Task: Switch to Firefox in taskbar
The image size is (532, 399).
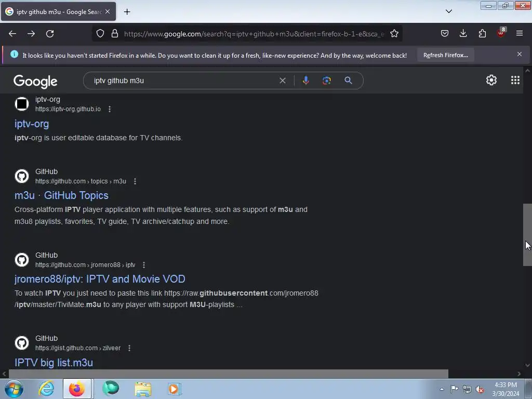Action: 77,389
